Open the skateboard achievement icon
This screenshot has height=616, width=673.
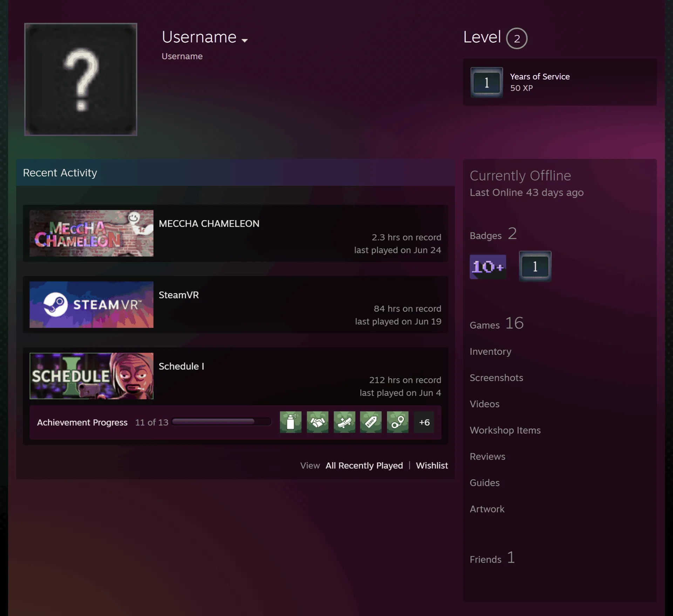point(344,422)
